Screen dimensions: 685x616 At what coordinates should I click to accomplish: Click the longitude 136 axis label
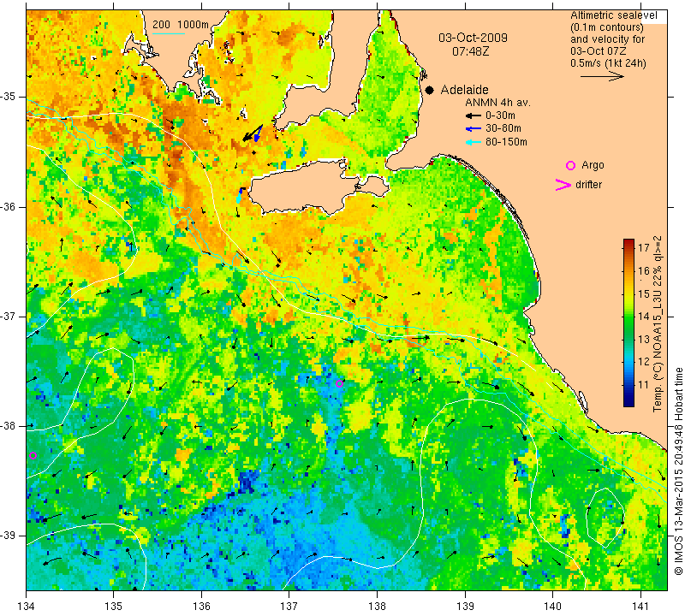coord(201,607)
